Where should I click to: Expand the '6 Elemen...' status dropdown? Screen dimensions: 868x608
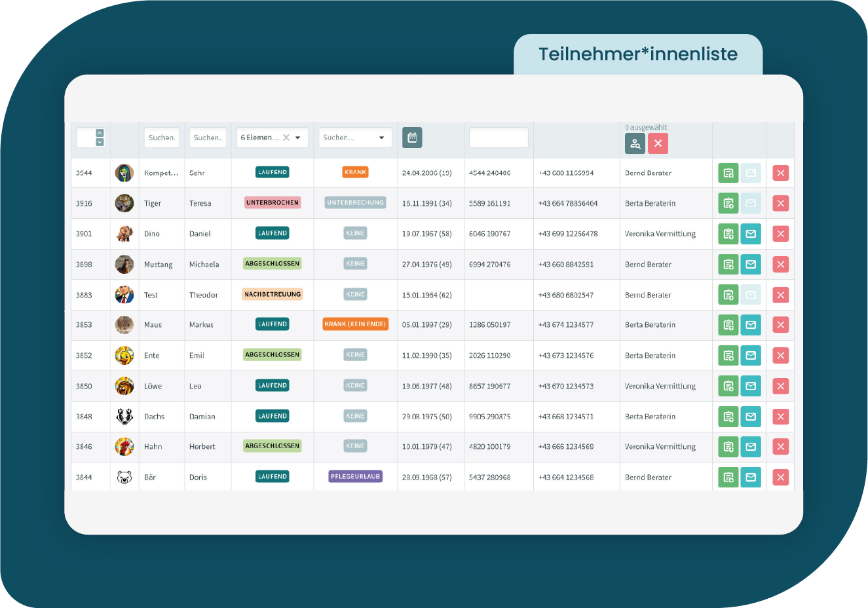coord(298,138)
